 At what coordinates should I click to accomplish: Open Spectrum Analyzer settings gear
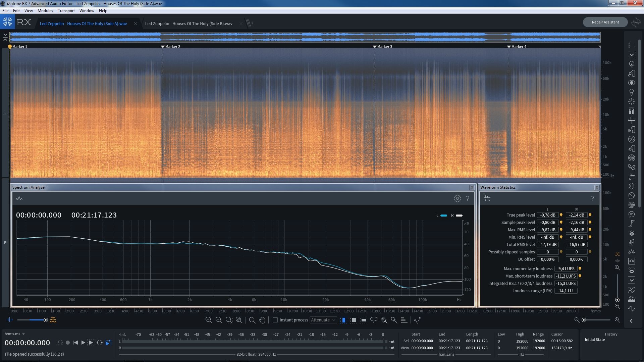(x=457, y=198)
